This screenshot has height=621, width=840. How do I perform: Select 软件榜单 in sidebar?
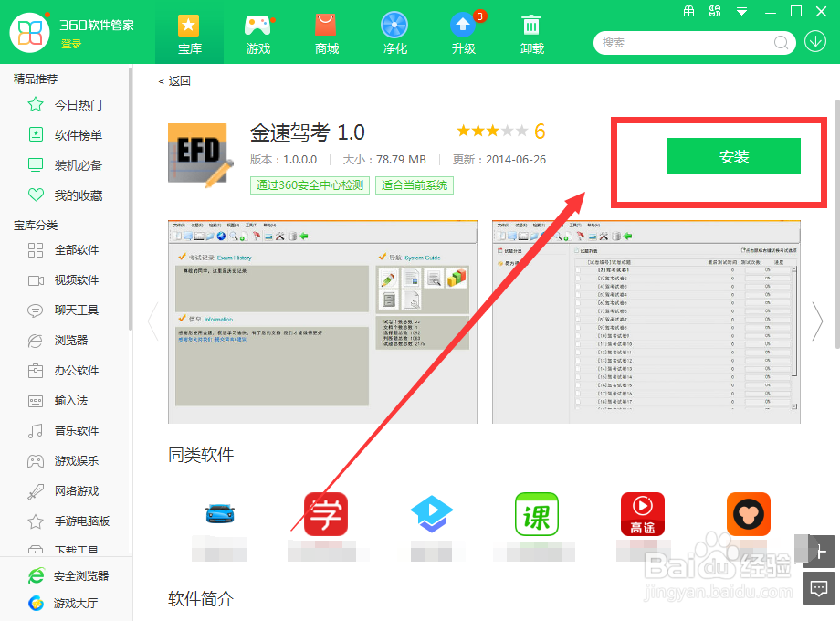(65, 135)
